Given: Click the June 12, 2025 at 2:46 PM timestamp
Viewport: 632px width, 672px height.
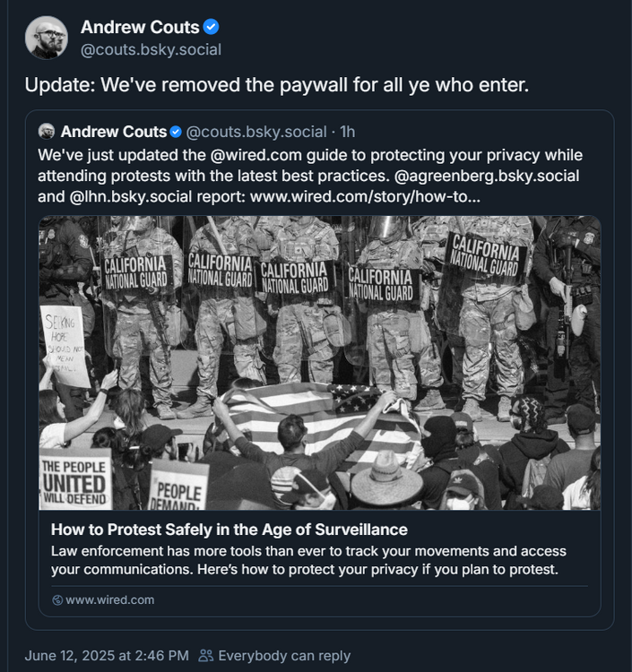Looking at the screenshot, I should point(107,656).
